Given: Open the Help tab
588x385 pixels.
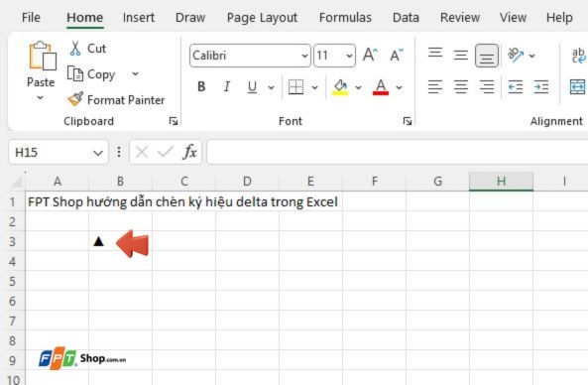Looking at the screenshot, I should (x=559, y=17).
